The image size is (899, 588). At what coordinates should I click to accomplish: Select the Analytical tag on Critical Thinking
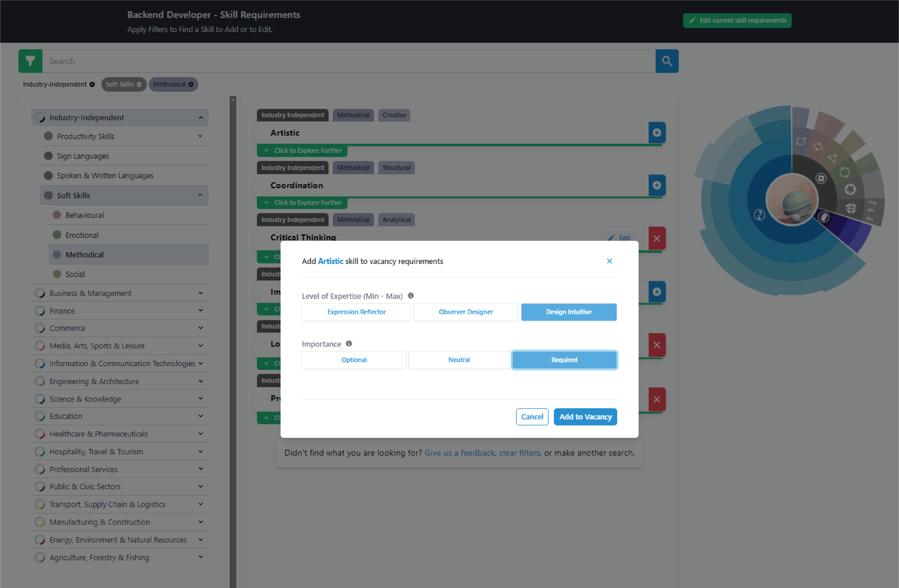click(x=396, y=219)
